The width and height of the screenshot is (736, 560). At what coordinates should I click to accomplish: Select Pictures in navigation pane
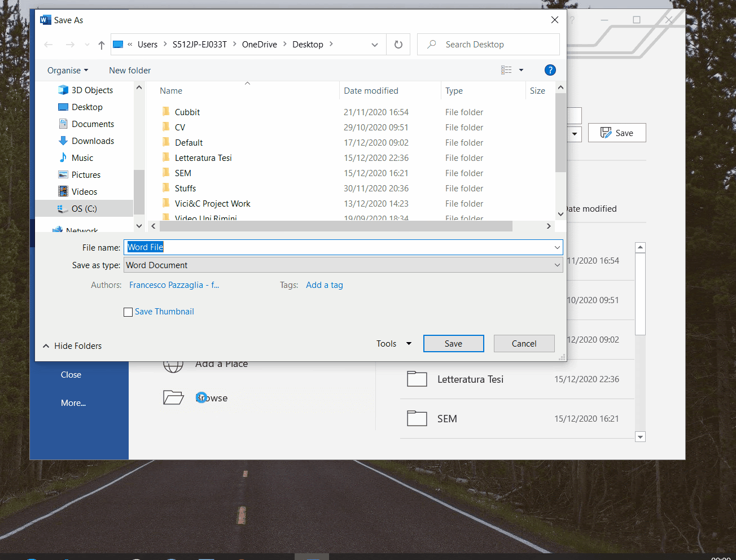coord(80,175)
